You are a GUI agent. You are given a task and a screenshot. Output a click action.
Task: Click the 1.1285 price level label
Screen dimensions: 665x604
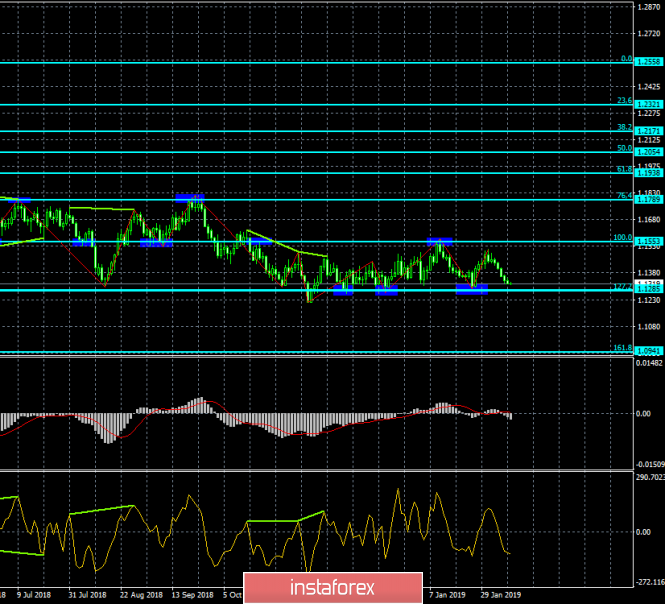[649, 290]
